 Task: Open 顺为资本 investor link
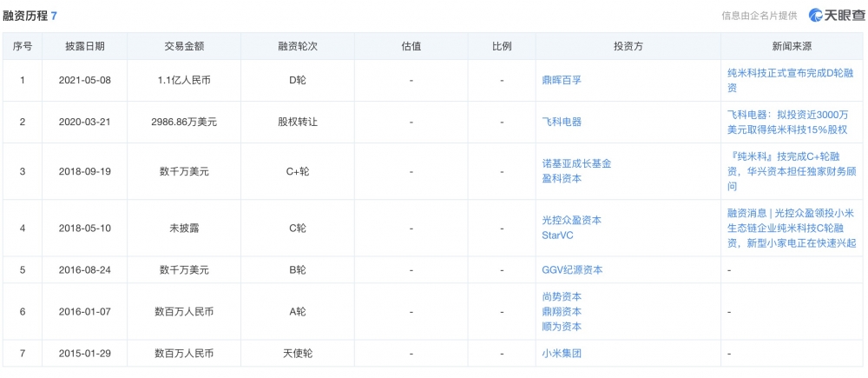[562, 327]
